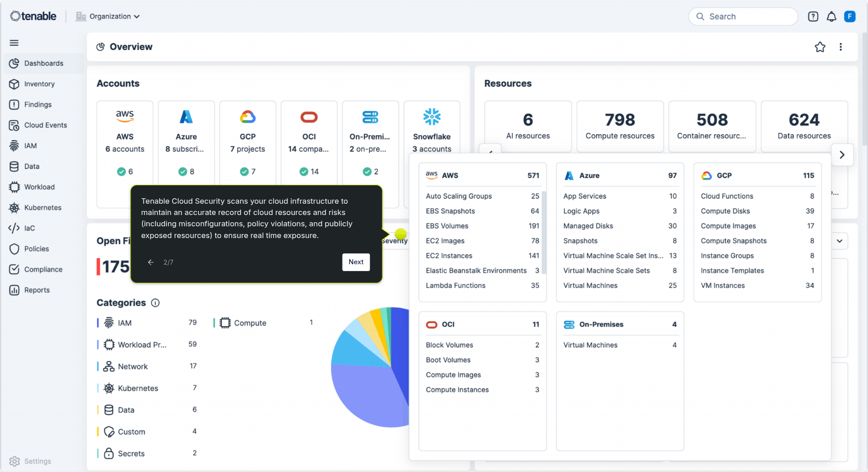Viewport: 868px width, 472px height.
Task: Click the OCI logo in Accounts
Action: point(309,117)
